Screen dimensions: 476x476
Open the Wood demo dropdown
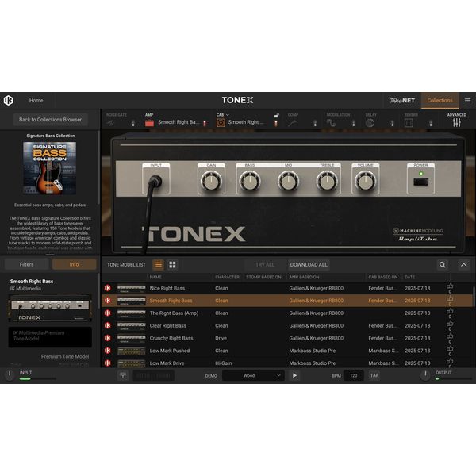[x=253, y=375]
